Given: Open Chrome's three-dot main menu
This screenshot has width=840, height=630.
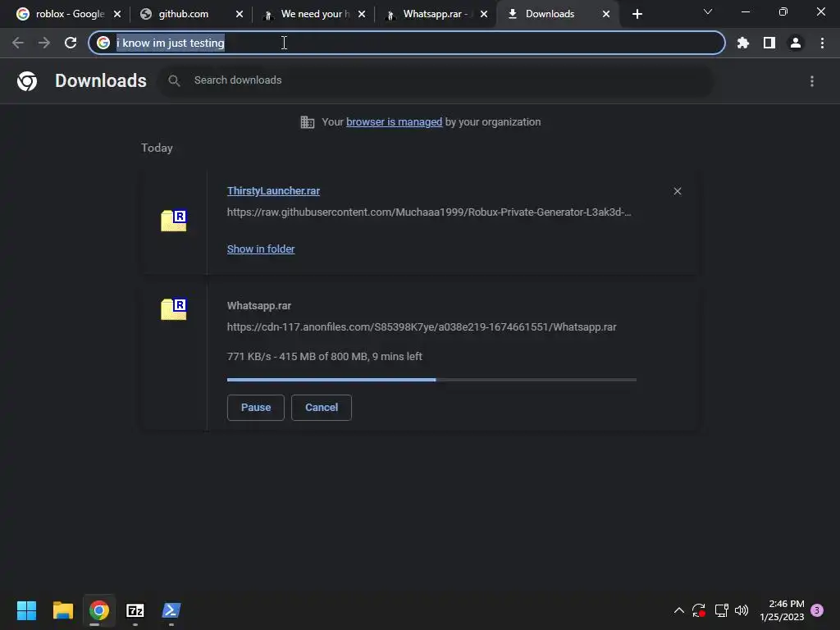Looking at the screenshot, I should [x=822, y=43].
